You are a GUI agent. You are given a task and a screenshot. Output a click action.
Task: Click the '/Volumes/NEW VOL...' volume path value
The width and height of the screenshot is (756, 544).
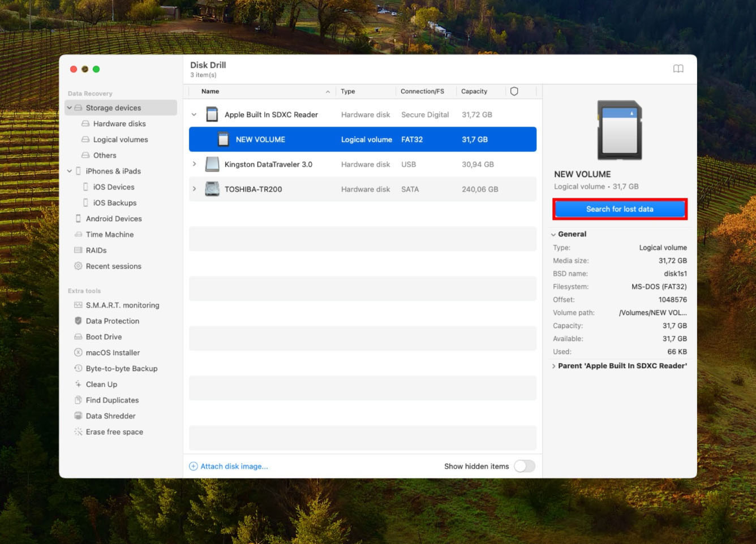(653, 313)
